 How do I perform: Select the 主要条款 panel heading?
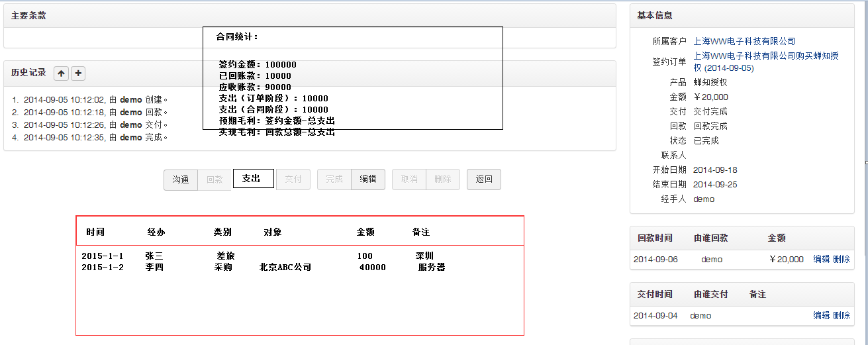29,15
